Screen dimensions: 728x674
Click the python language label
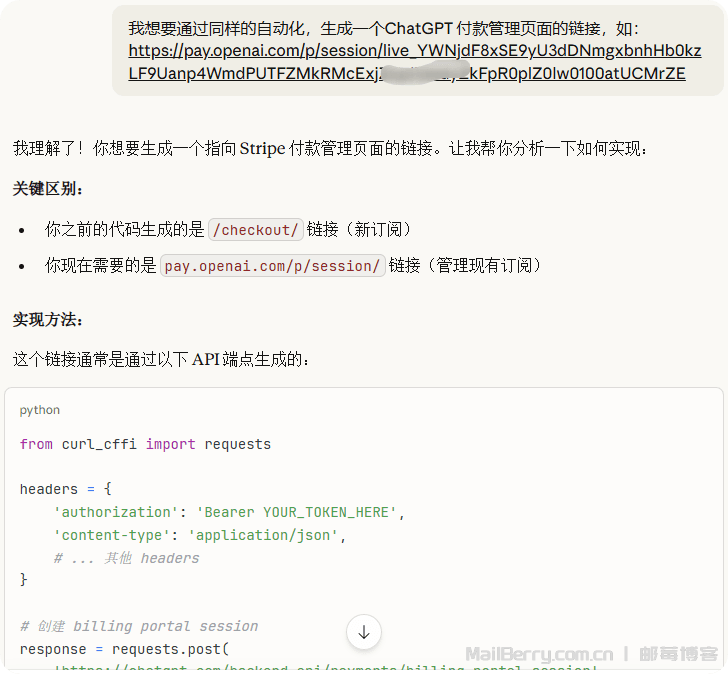point(40,410)
